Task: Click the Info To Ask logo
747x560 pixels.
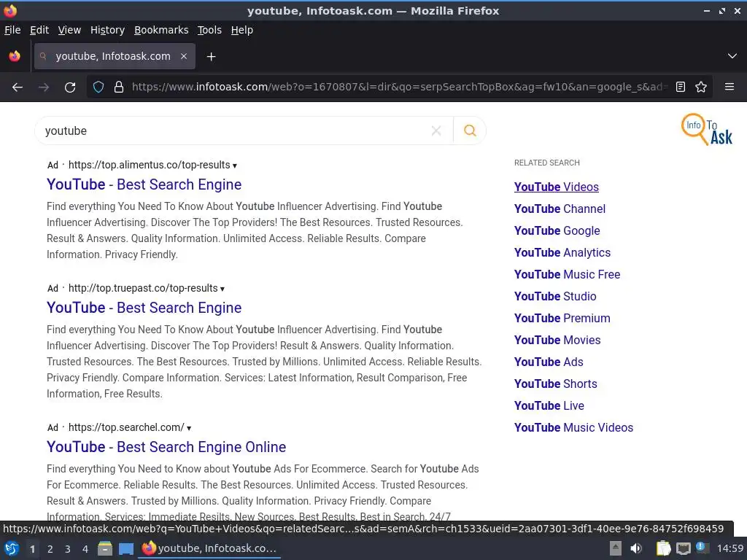Action: click(x=706, y=129)
